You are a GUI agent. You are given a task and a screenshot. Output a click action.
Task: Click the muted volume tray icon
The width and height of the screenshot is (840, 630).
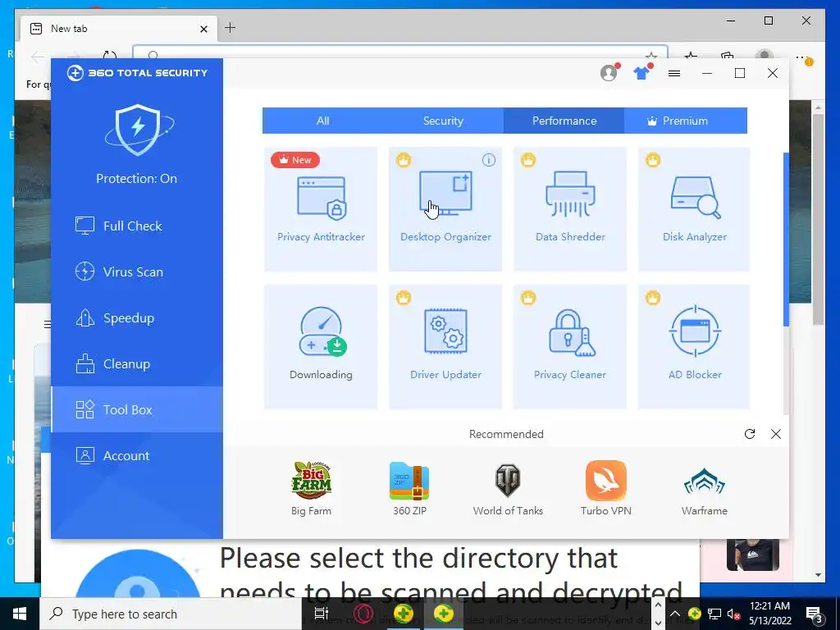733,614
